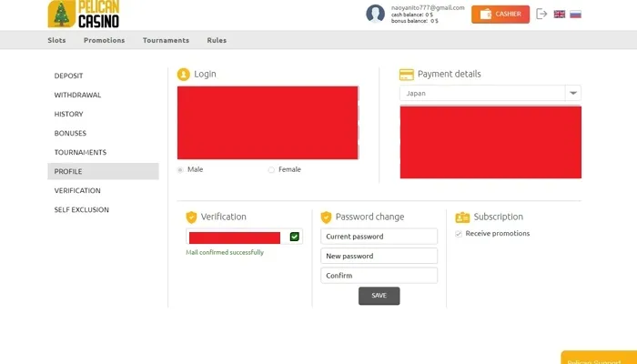
Task: Click the green verification checkmark icon
Action: click(x=295, y=237)
